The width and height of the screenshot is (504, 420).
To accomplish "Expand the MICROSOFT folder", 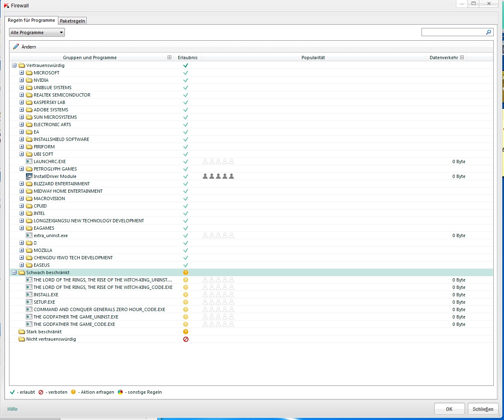I will [22, 73].
